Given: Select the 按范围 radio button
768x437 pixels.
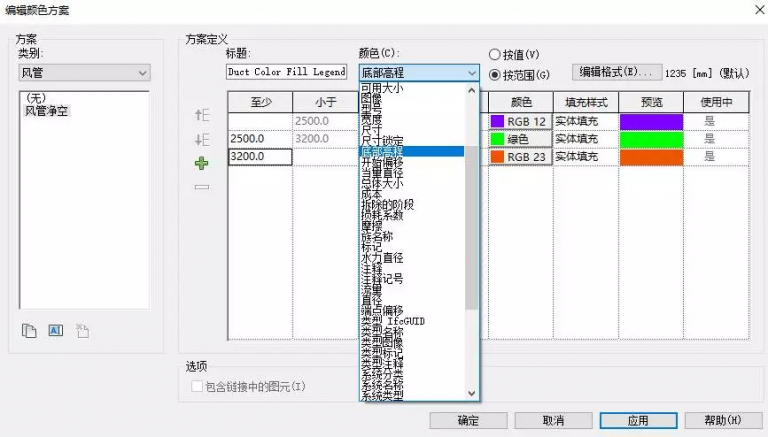Looking at the screenshot, I should click(x=495, y=74).
